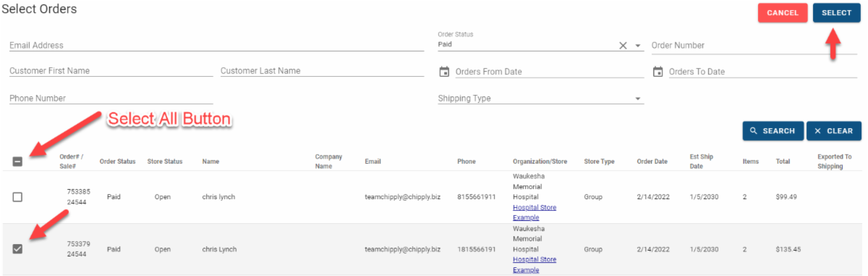868x276 pixels.
Task: Click the blue Select button
Action: pyautogui.click(x=837, y=13)
